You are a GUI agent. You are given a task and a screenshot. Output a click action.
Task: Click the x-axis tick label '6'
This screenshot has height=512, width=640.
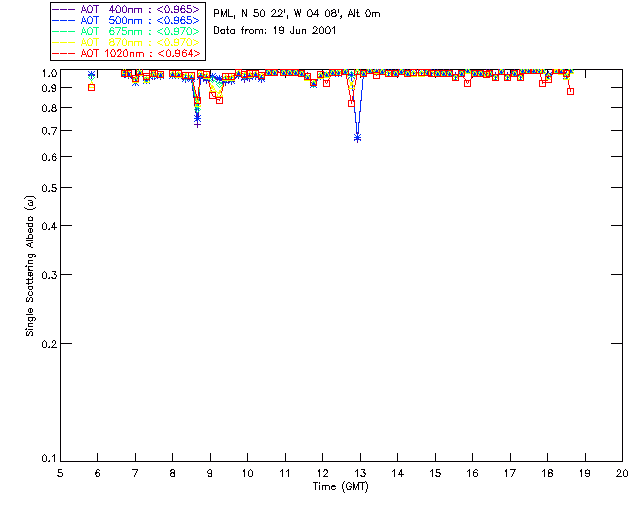point(98,474)
